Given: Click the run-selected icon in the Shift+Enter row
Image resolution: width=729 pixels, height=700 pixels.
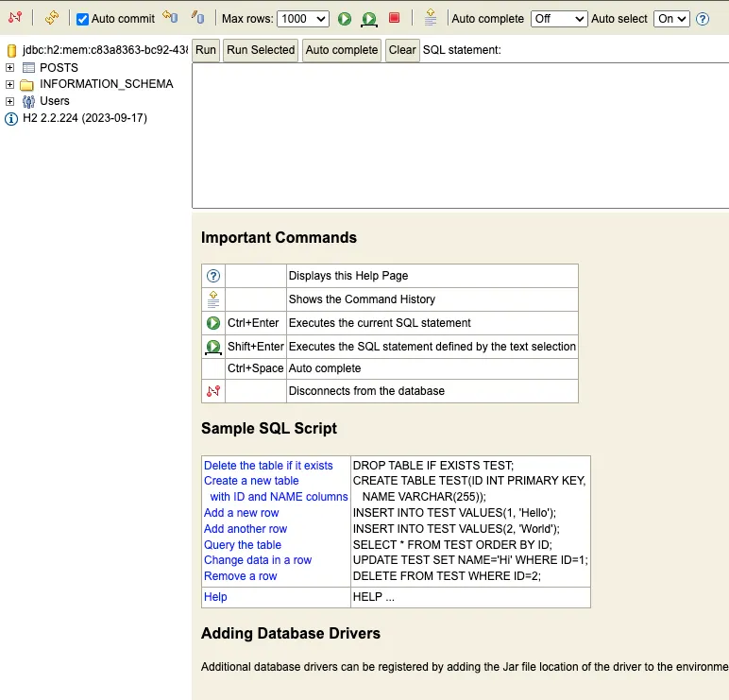Looking at the screenshot, I should pos(213,347).
